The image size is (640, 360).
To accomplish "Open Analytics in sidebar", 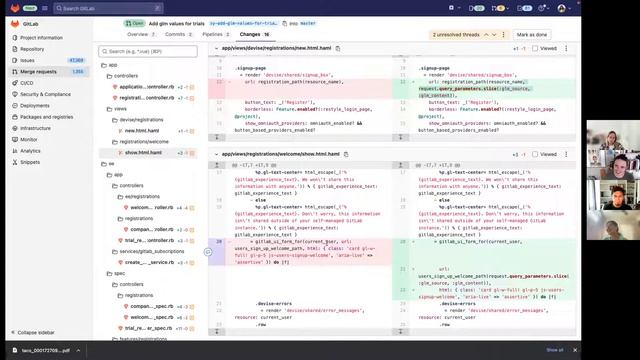I will [30, 151].
